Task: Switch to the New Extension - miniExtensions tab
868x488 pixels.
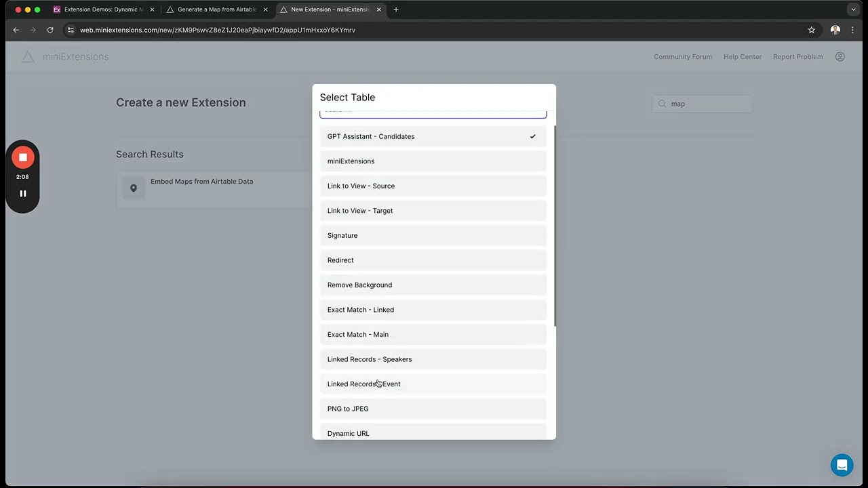Action: [330, 9]
